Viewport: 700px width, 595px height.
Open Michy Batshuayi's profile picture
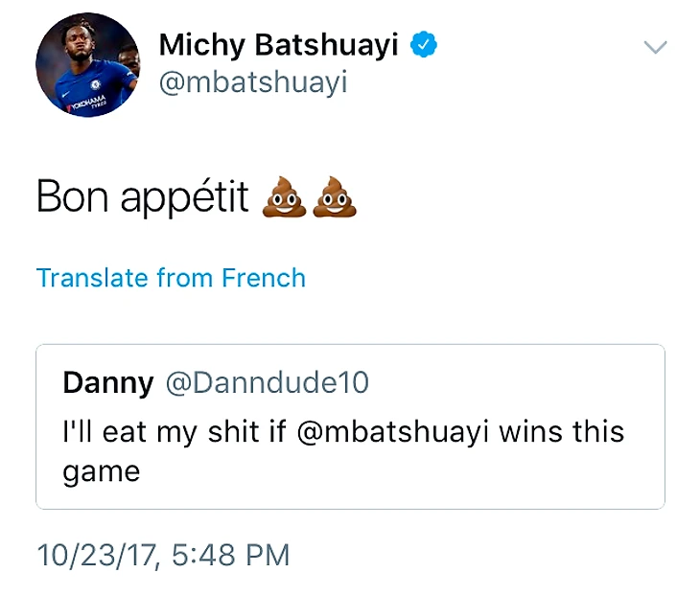[x=87, y=65]
